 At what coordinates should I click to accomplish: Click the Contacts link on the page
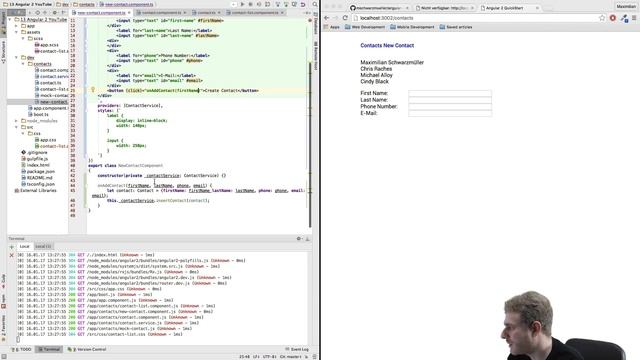(x=371, y=45)
